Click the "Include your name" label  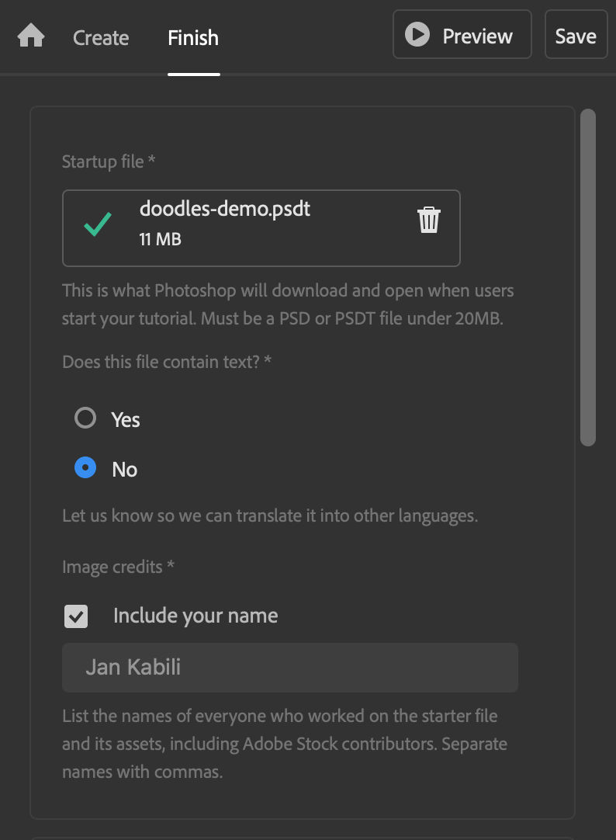pos(196,616)
